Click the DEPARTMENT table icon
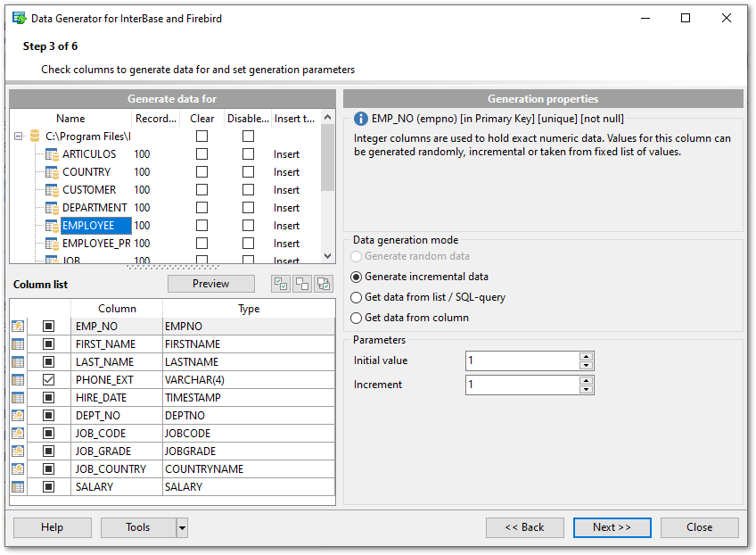 tap(52, 208)
